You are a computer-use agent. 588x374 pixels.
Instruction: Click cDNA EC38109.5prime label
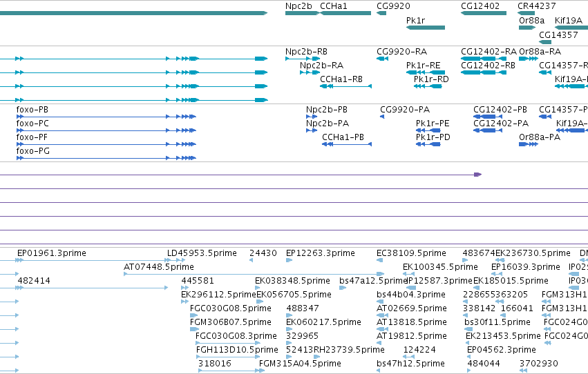[x=411, y=253]
